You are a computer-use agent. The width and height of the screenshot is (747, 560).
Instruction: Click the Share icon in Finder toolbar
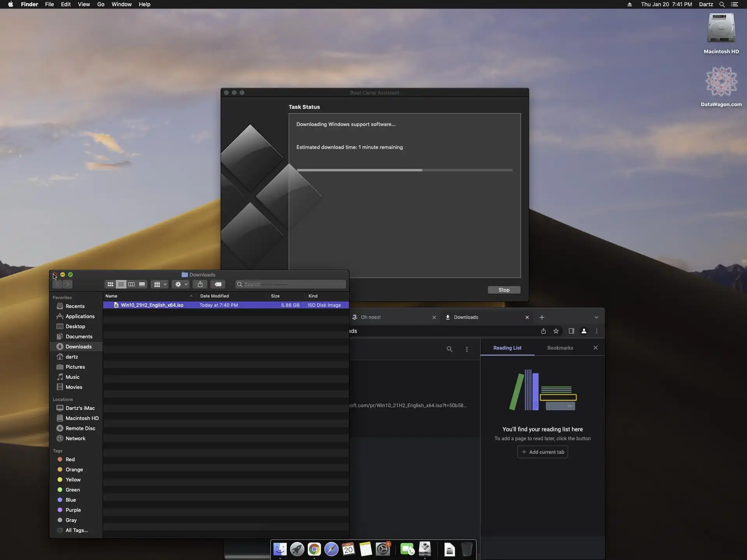(x=200, y=284)
